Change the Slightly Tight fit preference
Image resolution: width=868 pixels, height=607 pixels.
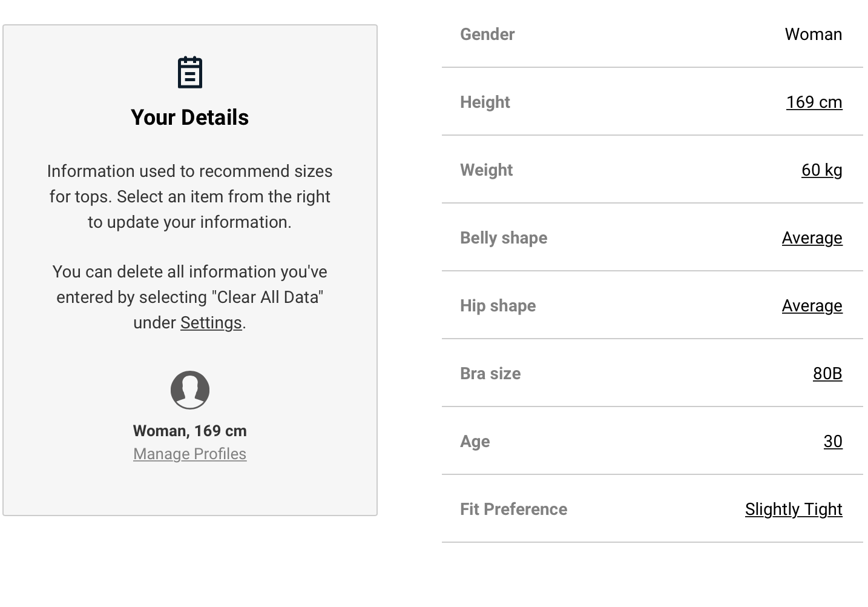(x=793, y=509)
